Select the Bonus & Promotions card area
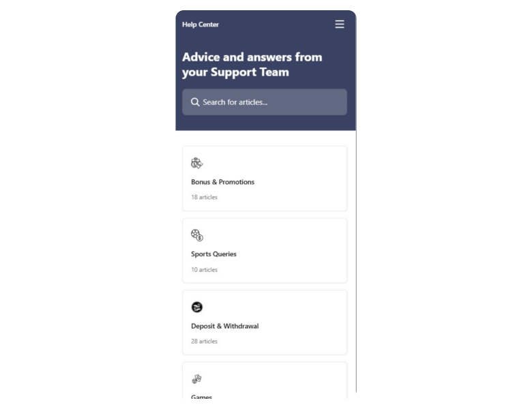The image size is (532, 409). pos(265,179)
